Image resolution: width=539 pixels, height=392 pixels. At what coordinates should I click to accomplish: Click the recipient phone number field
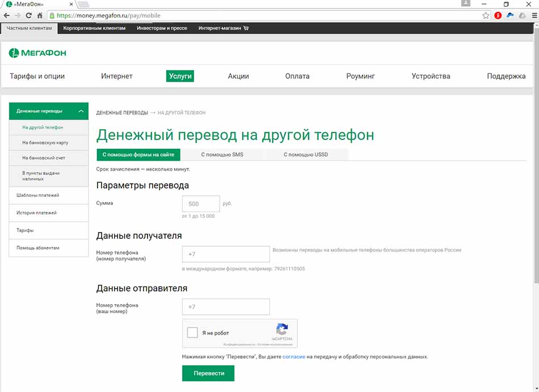click(x=226, y=254)
